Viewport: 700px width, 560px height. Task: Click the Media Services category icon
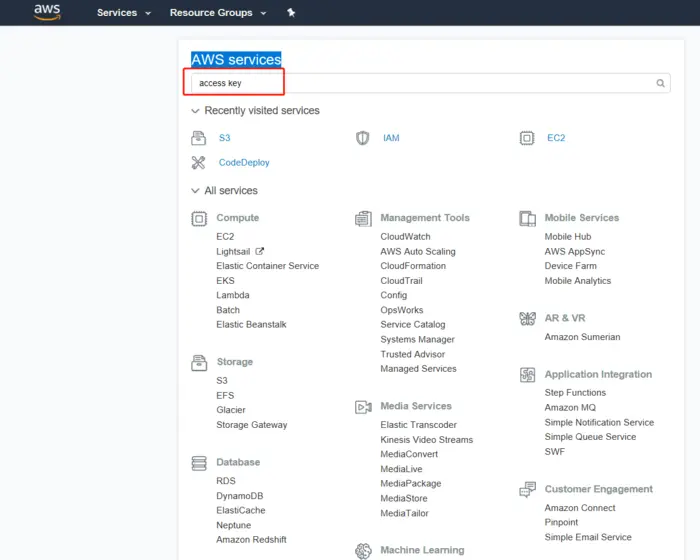tap(363, 407)
